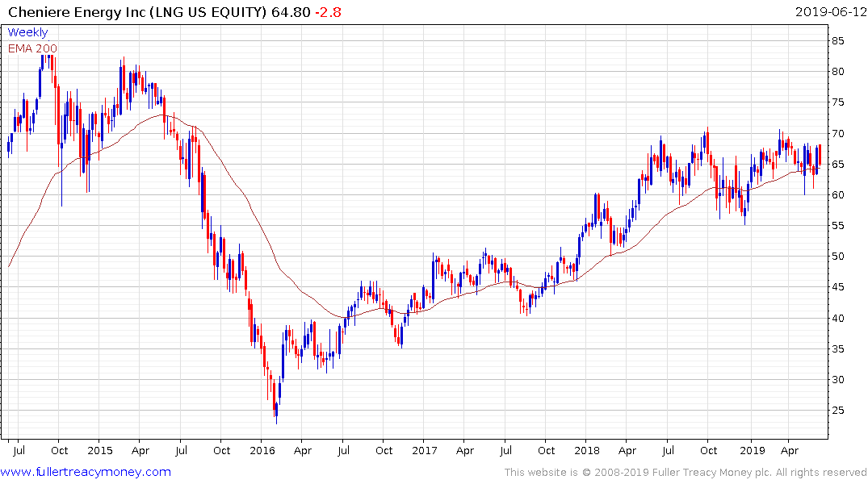Click the copyright notice text
Image resolution: width=868 pixels, height=484 pixels.
[686, 473]
